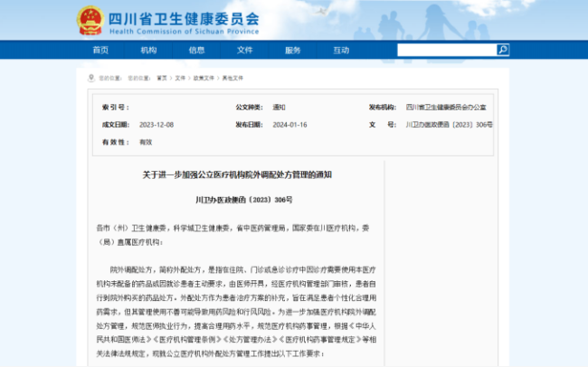The width and height of the screenshot is (588, 367).
Task: Click the release date 2024-01-16
Action: 290,124
